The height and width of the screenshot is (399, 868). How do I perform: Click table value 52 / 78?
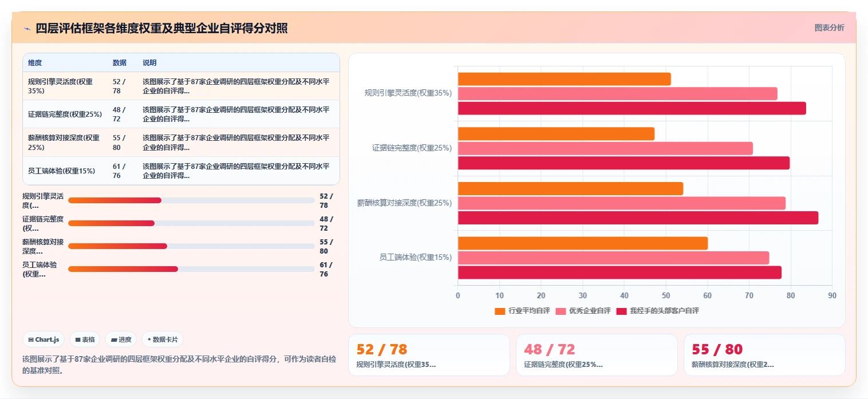coord(119,86)
